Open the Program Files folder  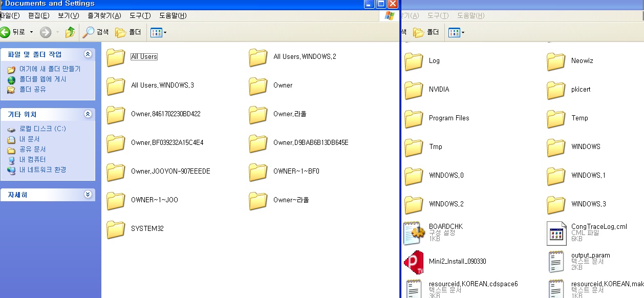coord(413,118)
